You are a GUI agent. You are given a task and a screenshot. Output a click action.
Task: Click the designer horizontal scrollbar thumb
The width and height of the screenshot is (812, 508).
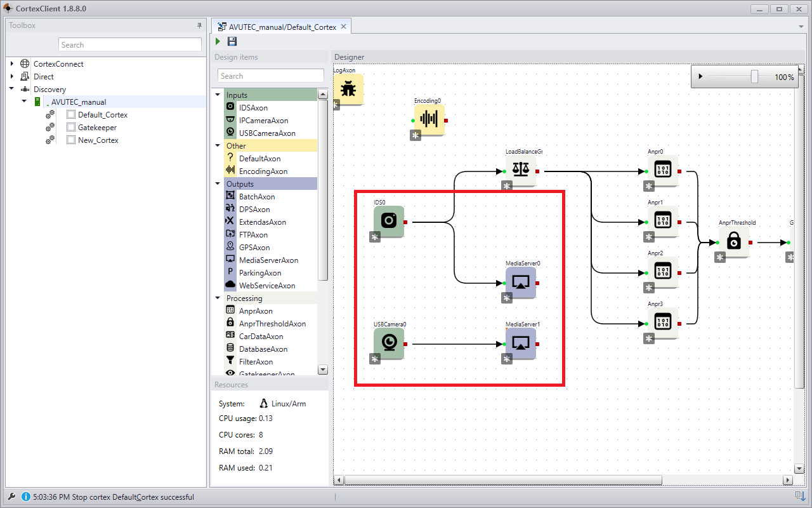pos(502,480)
